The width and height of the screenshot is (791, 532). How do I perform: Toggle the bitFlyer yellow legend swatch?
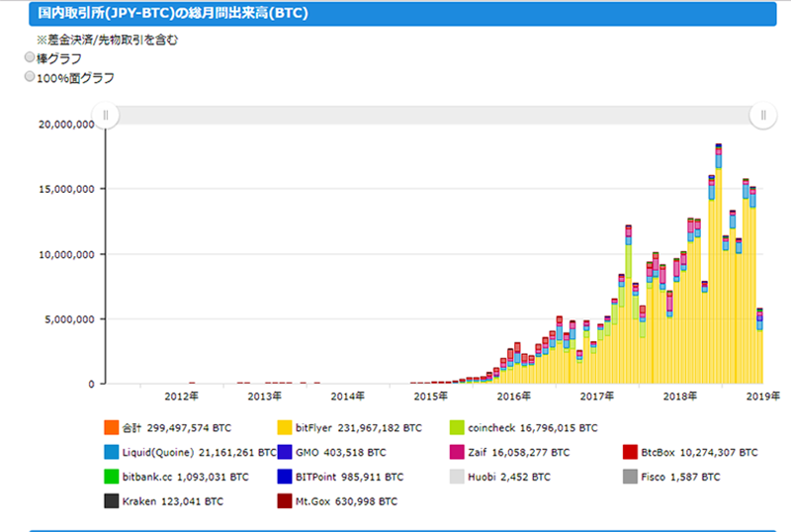(x=285, y=427)
